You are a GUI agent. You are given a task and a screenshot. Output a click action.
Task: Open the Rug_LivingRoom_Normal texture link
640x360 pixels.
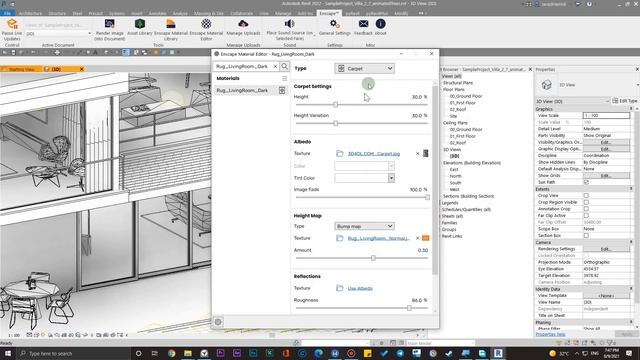(379, 238)
